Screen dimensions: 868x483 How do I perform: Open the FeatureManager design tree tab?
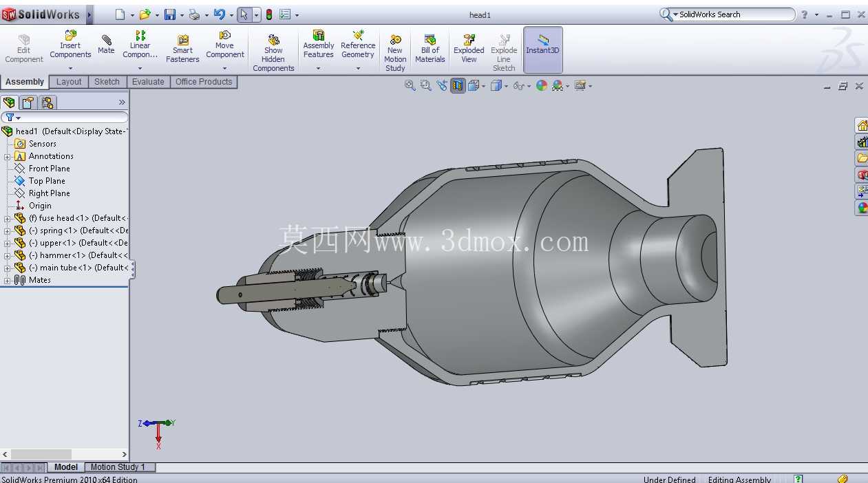9,103
